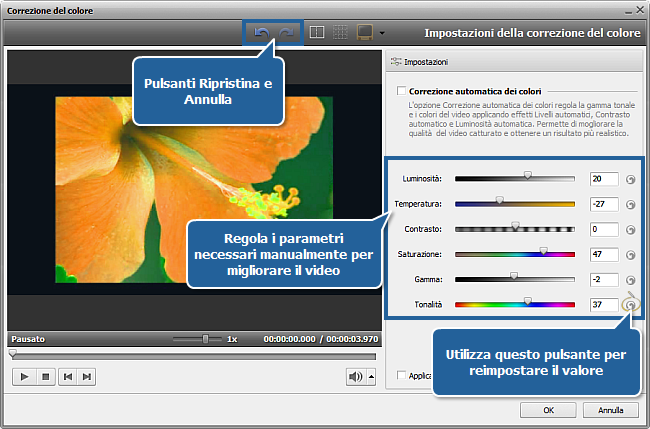Mute audio with the speaker button
The image size is (650, 429).
coord(355,377)
